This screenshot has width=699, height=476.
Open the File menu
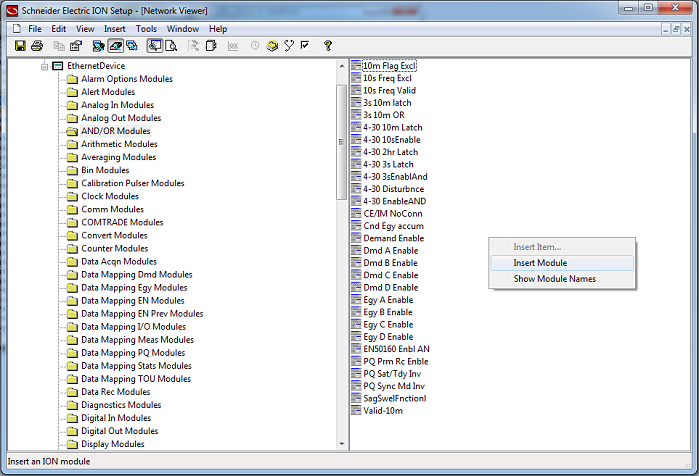(x=35, y=29)
